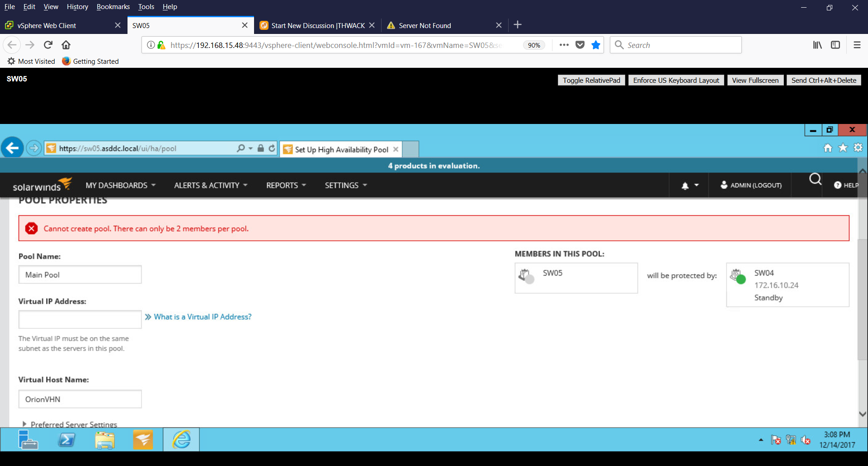Expand MY DASHBOARDS menu
The width and height of the screenshot is (868, 466).
(x=121, y=185)
